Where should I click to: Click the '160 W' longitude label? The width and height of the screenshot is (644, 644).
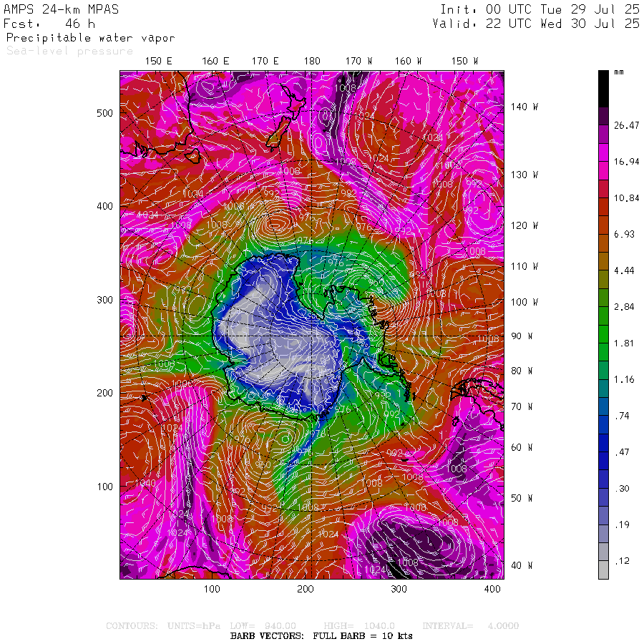tap(409, 62)
